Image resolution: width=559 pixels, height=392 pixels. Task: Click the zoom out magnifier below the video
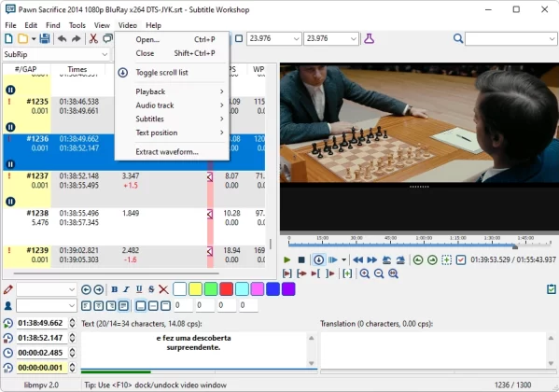pos(379,273)
